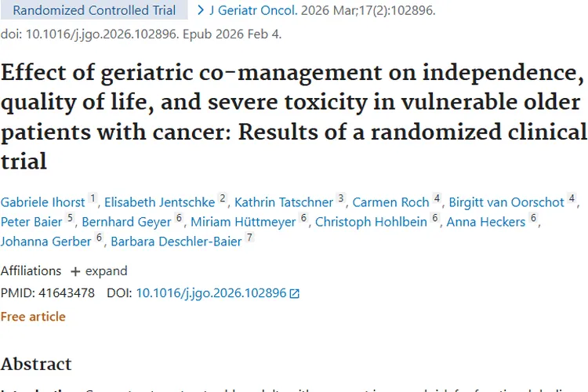Click the Free article label
Screen dimensions: 588x392
[x=33, y=317]
